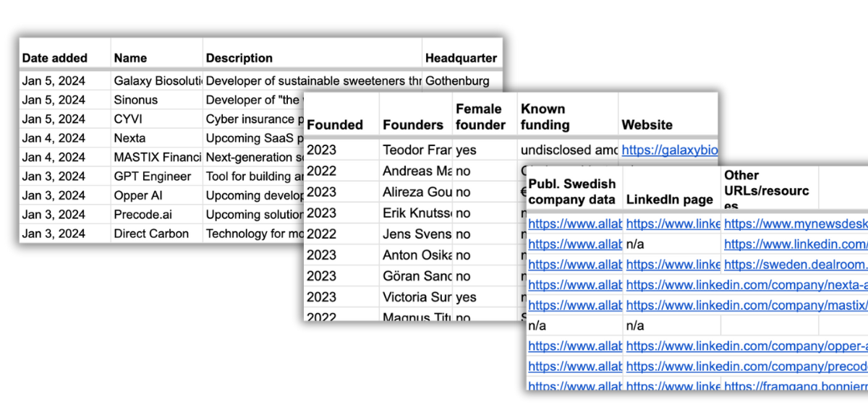The height and width of the screenshot is (418, 868).
Task: Open the sweden.dealroom link
Action: tap(796, 265)
